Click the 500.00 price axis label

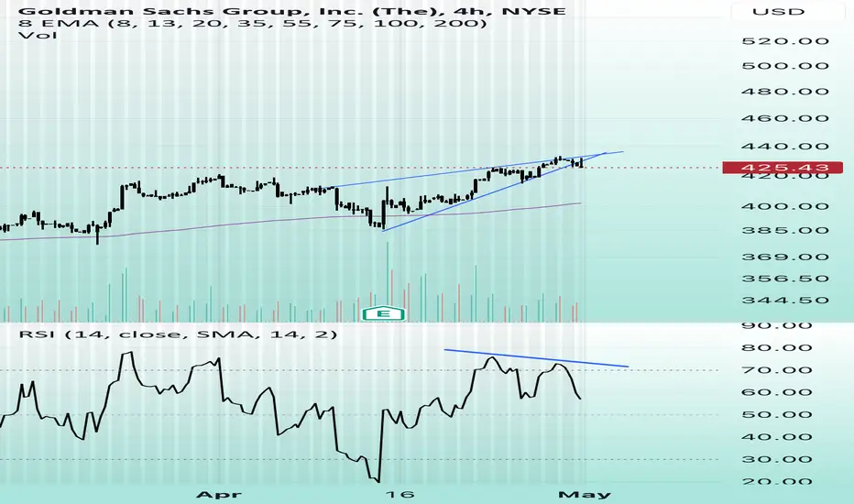point(785,66)
